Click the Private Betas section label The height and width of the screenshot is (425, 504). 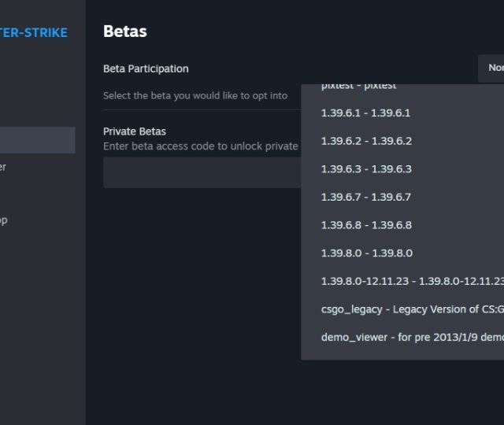pos(135,131)
